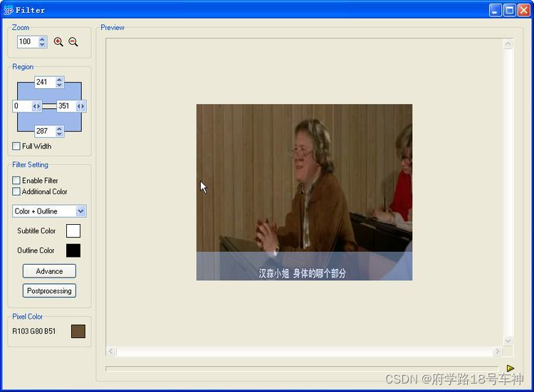Pick the white Subtitle Color swatch
This screenshot has width=534, height=392.
tap(73, 231)
